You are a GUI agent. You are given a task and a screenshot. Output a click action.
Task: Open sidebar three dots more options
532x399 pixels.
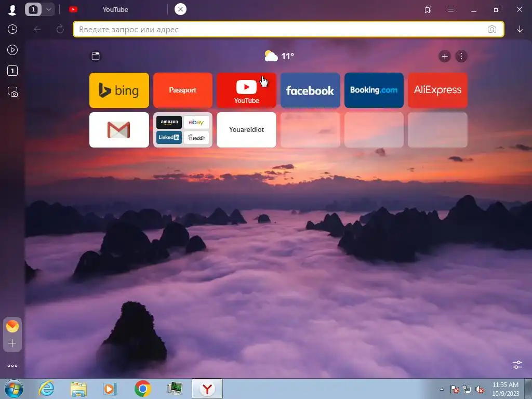pyautogui.click(x=12, y=366)
